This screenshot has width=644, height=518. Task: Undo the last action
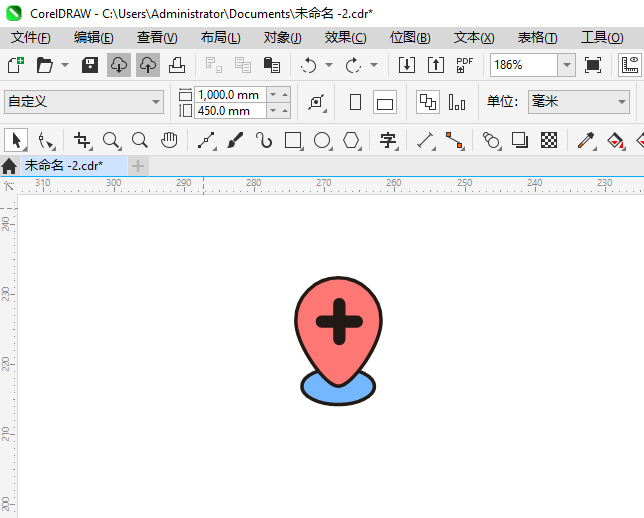(308, 65)
